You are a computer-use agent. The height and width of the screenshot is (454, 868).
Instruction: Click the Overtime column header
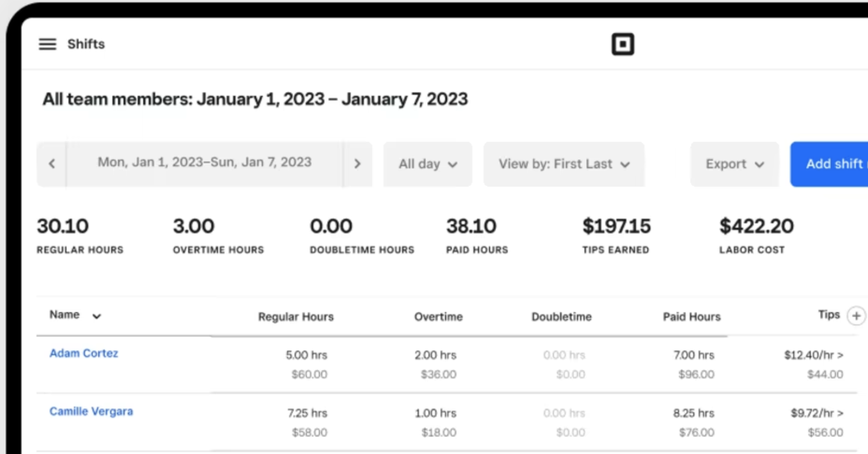(x=438, y=316)
